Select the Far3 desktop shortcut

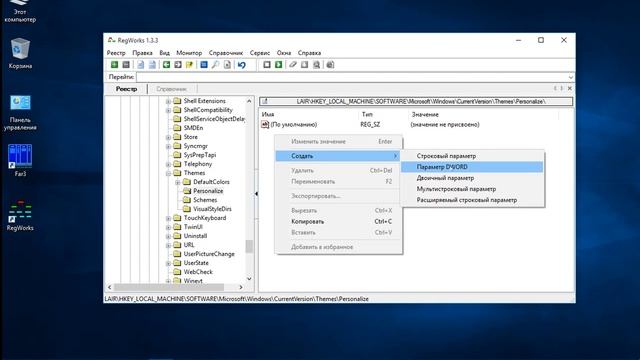tap(20, 160)
